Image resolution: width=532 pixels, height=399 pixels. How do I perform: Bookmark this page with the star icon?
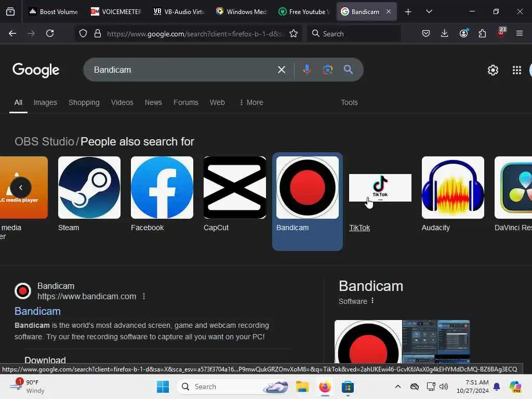point(294,33)
